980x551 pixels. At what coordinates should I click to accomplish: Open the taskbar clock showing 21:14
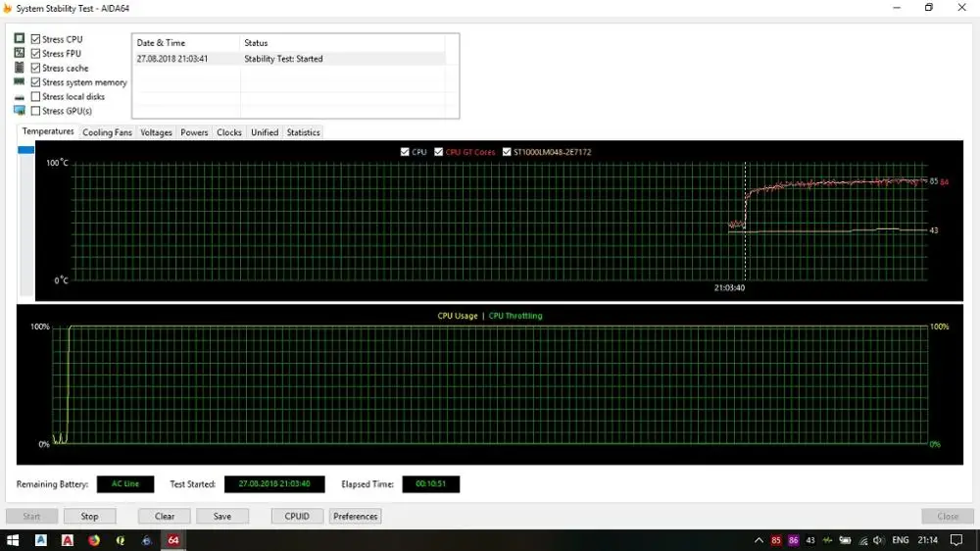[927, 540]
